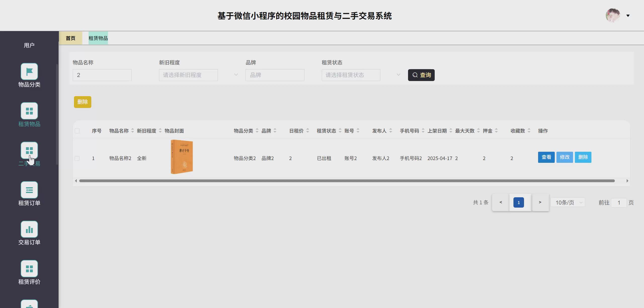Click the yellow 删除 button above the table
The width and height of the screenshot is (644, 308).
(83, 102)
